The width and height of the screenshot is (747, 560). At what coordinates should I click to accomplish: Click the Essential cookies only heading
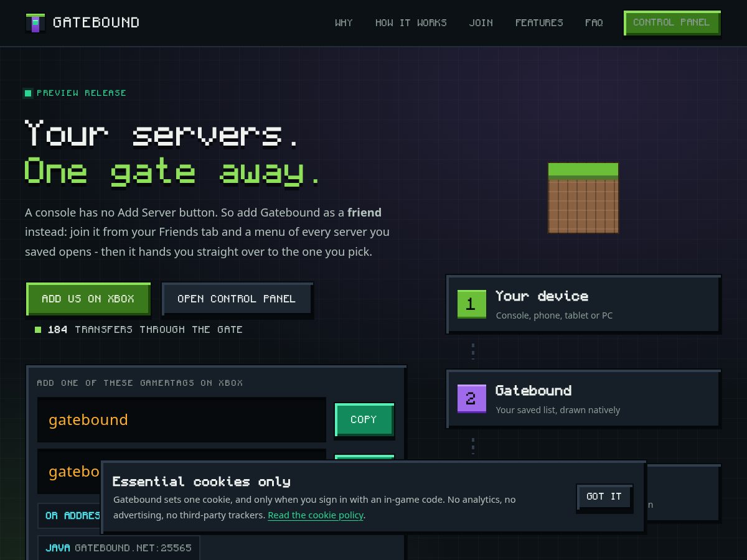coord(202,482)
